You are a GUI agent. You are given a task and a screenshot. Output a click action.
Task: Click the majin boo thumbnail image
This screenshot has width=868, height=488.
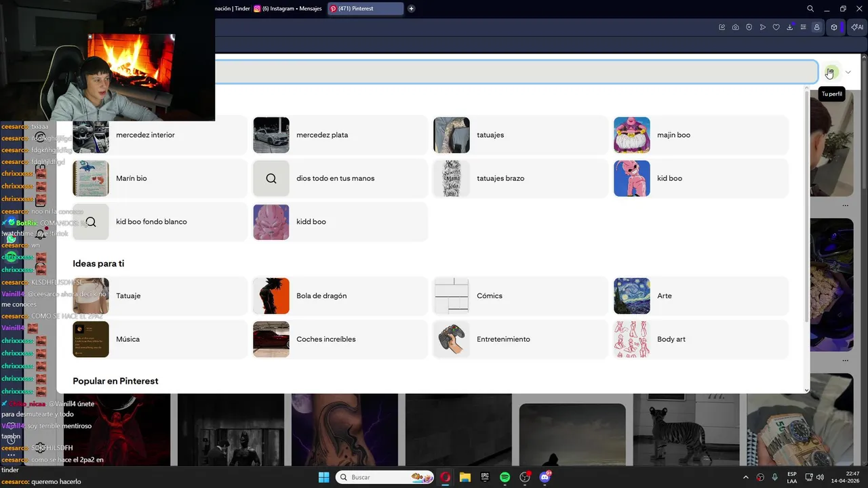click(632, 135)
